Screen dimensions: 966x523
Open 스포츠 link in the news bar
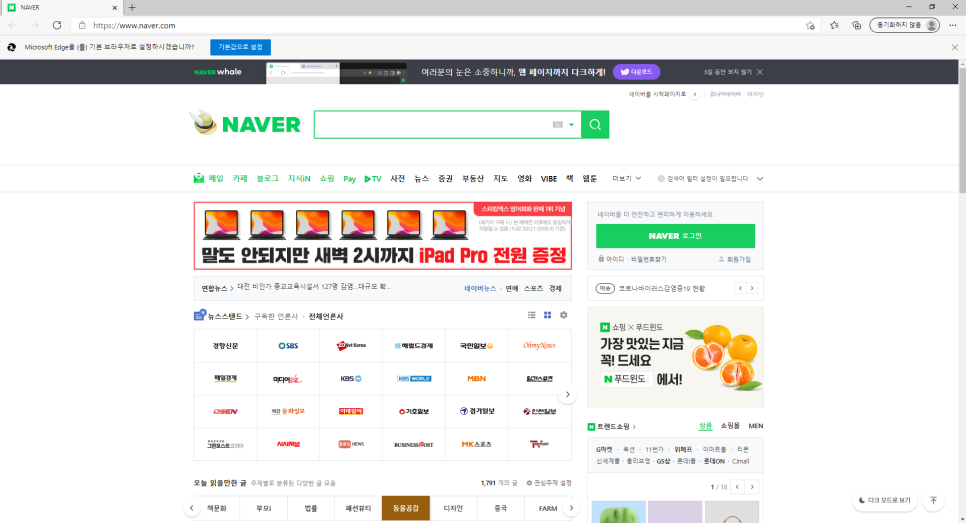point(534,288)
